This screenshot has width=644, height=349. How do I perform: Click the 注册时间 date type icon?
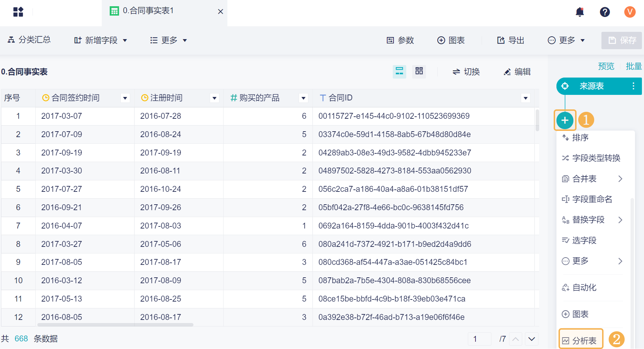click(x=145, y=98)
